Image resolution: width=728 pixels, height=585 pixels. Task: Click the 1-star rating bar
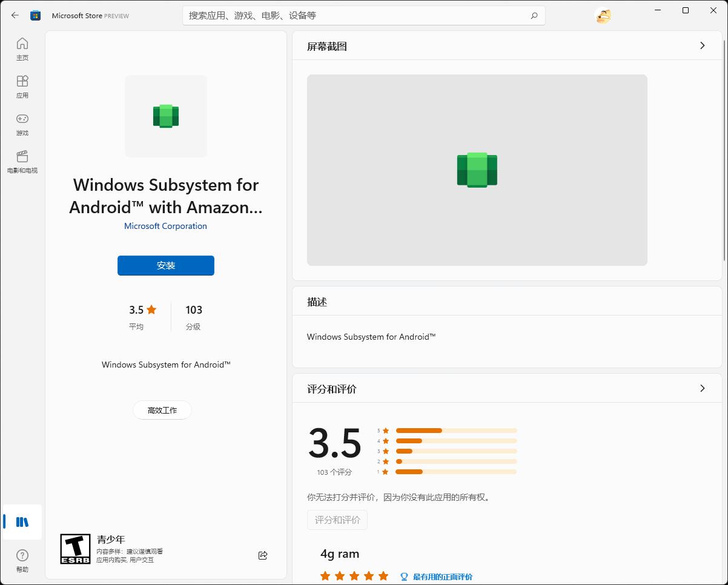(x=456, y=472)
